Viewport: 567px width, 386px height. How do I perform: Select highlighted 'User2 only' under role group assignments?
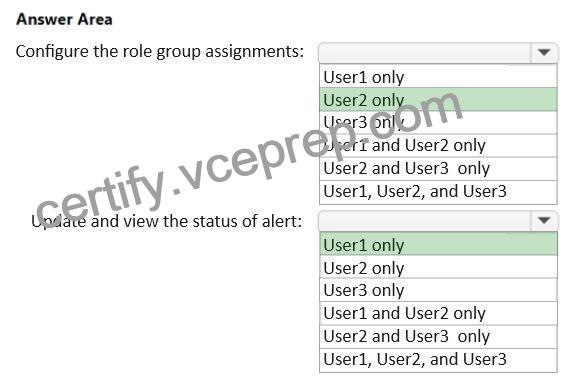(438, 99)
